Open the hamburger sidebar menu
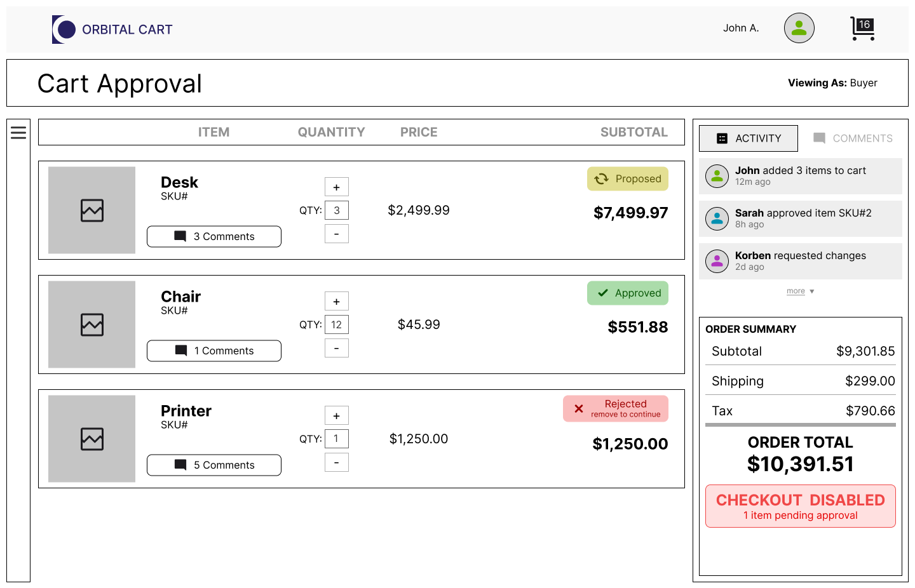The width and height of the screenshot is (915, 588). 18,132
